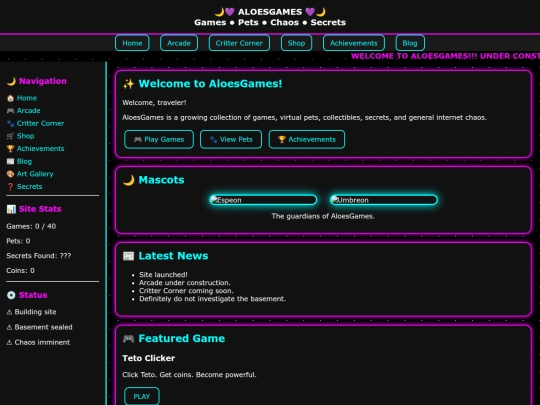This screenshot has height=405, width=540.
Task: Click the sparkles icon by Welcome heading
Action: point(128,84)
